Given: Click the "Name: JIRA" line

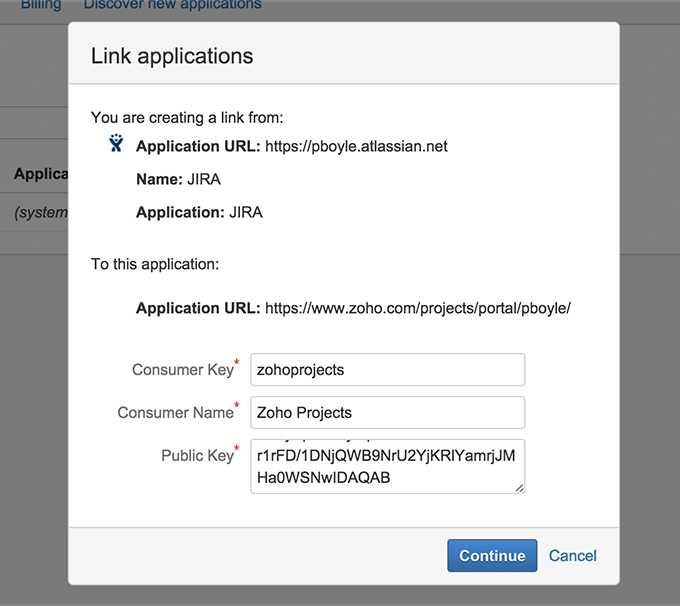Looking at the screenshot, I should [x=178, y=179].
